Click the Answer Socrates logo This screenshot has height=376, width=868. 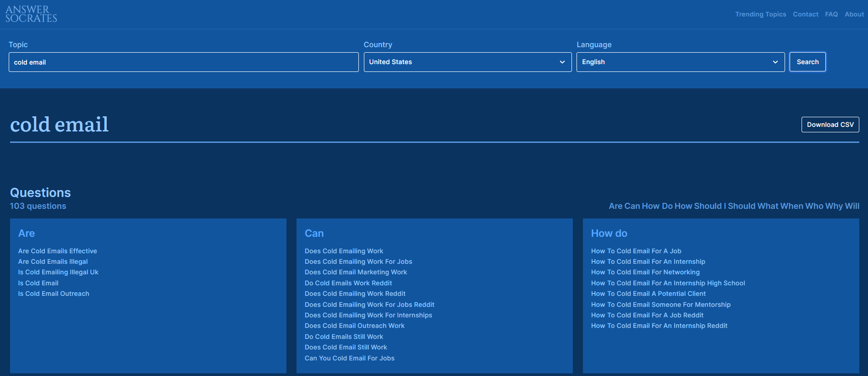click(31, 14)
